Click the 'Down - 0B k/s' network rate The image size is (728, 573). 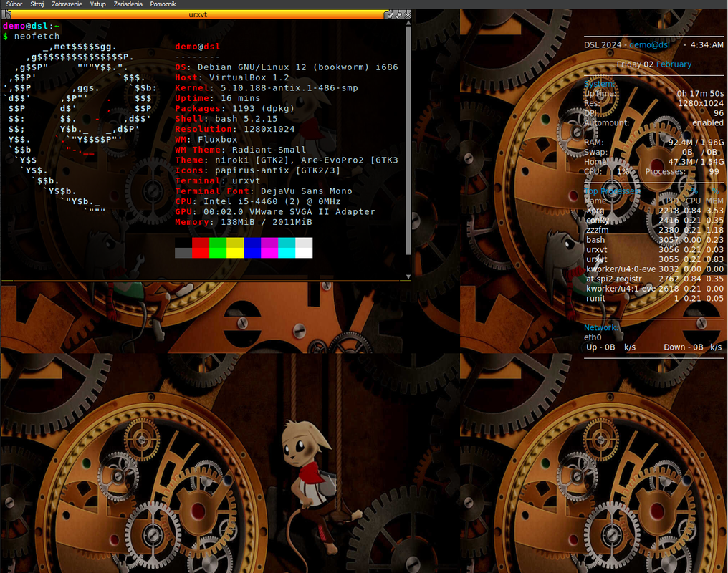tap(693, 347)
